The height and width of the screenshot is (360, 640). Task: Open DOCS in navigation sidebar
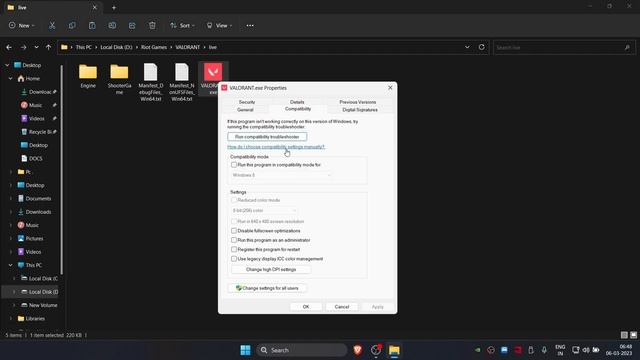(x=32, y=158)
